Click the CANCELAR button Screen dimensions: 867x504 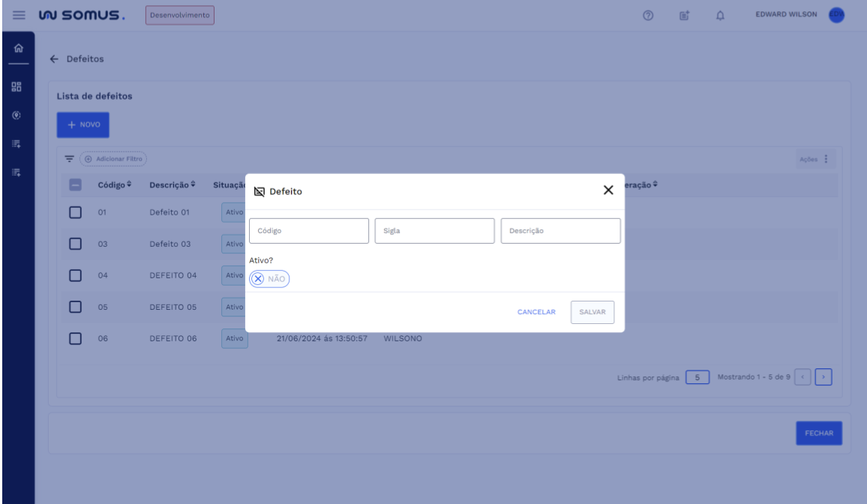click(536, 312)
